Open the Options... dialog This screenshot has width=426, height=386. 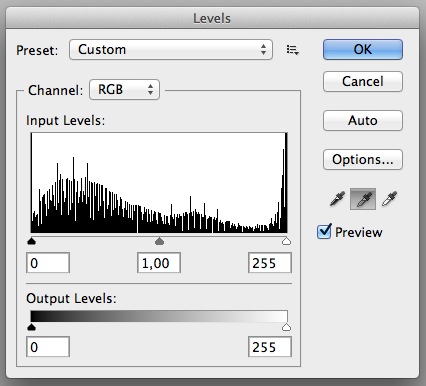pyautogui.click(x=363, y=159)
